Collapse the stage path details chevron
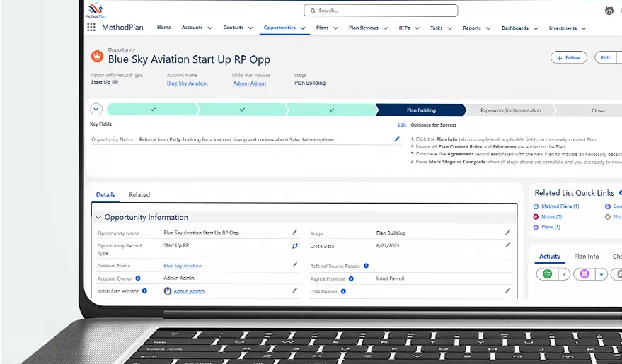 pyautogui.click(x=96, y=109)
